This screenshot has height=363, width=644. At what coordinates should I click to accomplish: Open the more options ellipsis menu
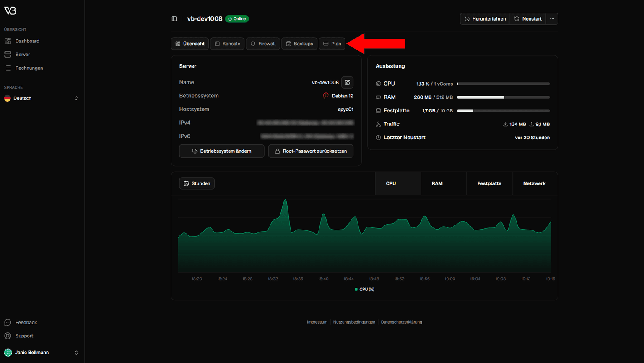point(552,19)
